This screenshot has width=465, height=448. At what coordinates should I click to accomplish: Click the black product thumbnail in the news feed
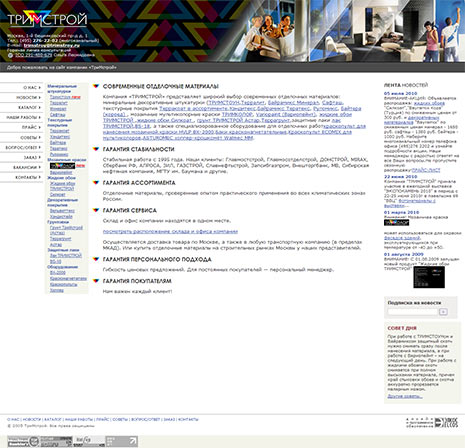pyautogui.click(x=429, y=277)
